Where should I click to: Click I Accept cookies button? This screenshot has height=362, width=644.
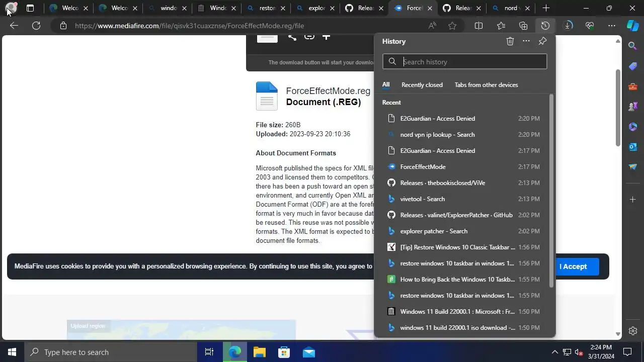tap(573, 266)
